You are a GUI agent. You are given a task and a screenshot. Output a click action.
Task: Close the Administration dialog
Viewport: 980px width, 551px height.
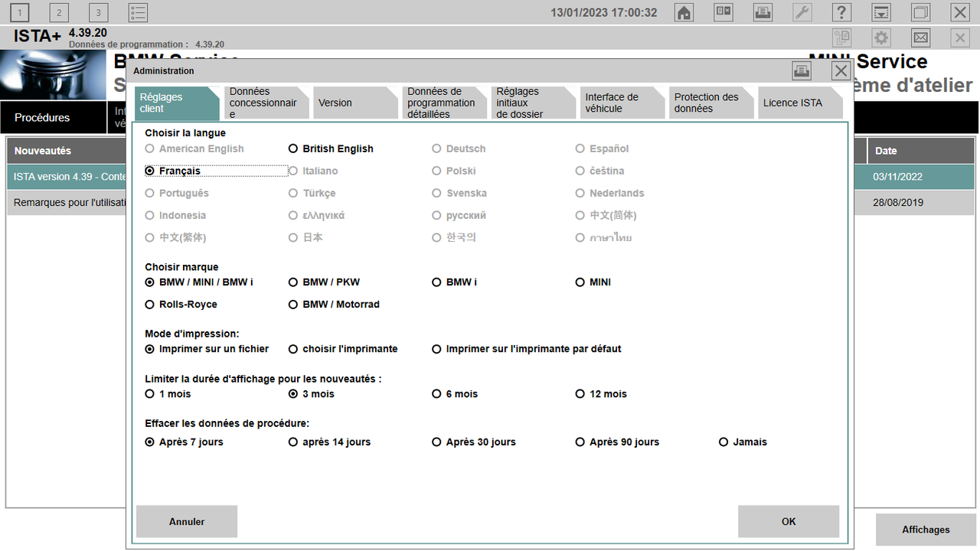click(x=841, y=71)
